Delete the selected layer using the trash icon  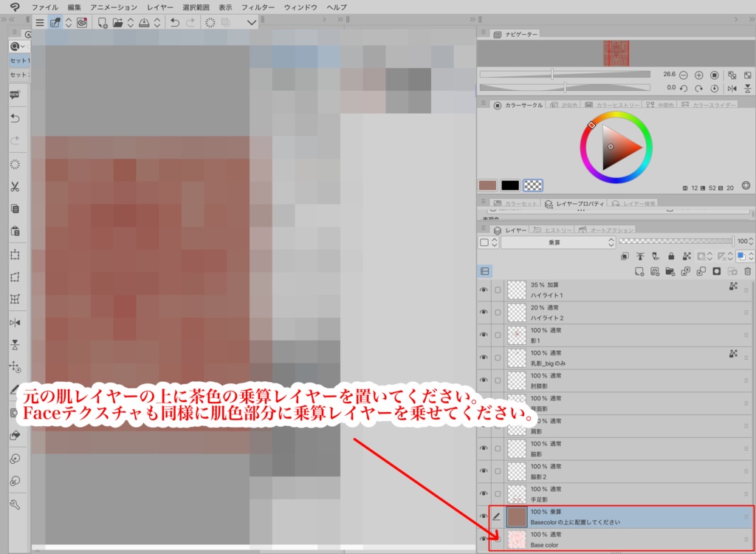pos(746,271)
